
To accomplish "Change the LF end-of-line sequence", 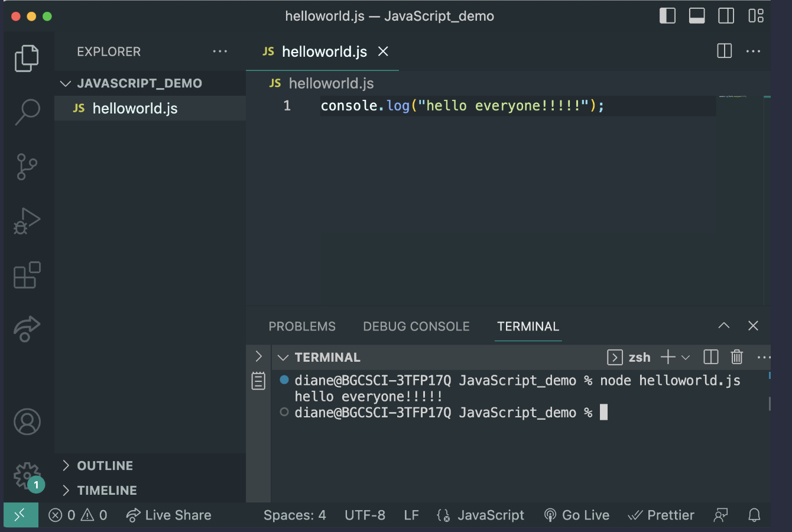I will pyautogui.click(x=411, y=515).
